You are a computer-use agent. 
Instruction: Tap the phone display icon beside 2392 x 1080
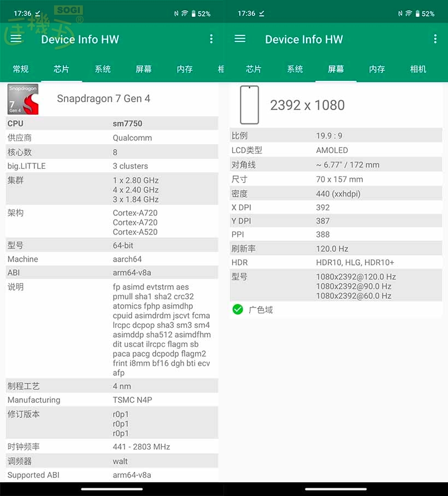[249, 103]
